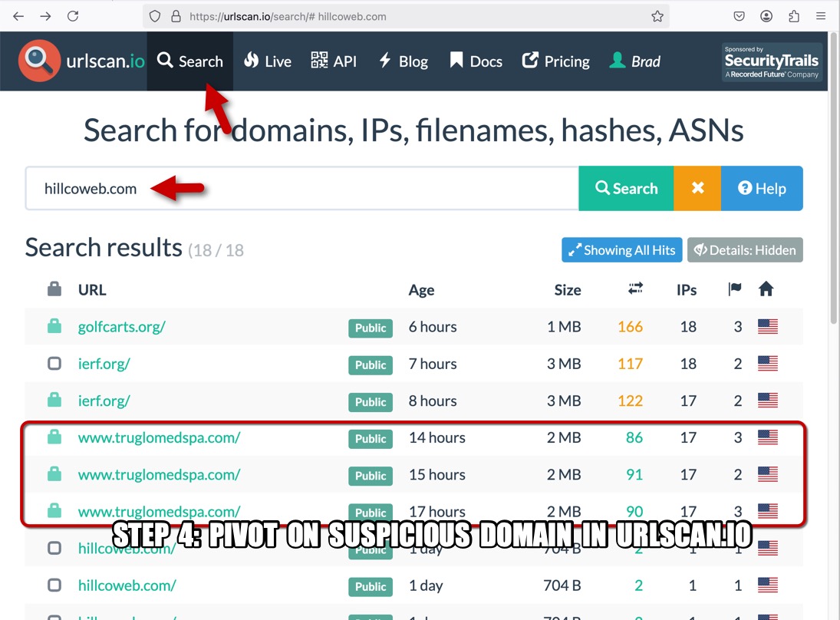Open the Blog nav item
The height and width of the screenshot is (620, 840).
(404, 61)
